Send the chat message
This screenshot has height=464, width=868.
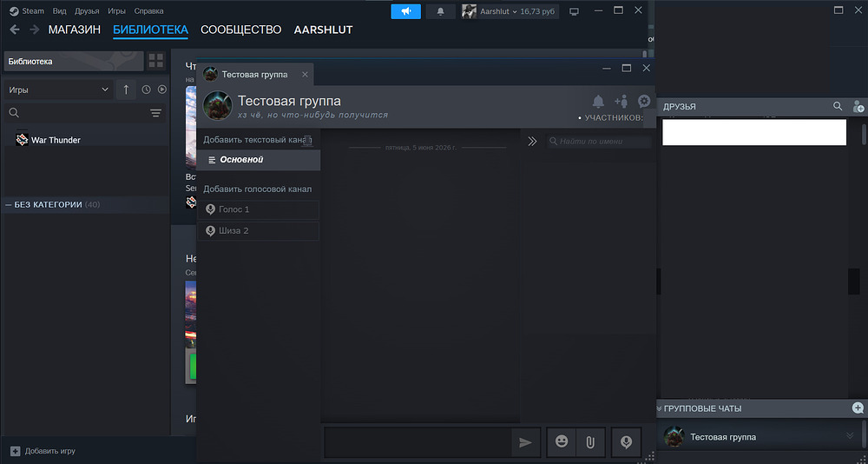coord(525,441)
